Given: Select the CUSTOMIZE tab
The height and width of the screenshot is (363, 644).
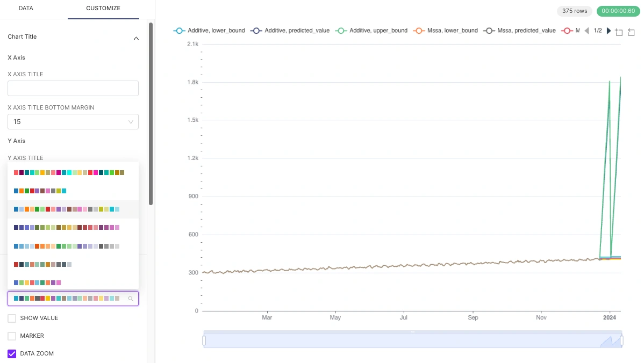Looking at the screenshot, I should [103, 8].
